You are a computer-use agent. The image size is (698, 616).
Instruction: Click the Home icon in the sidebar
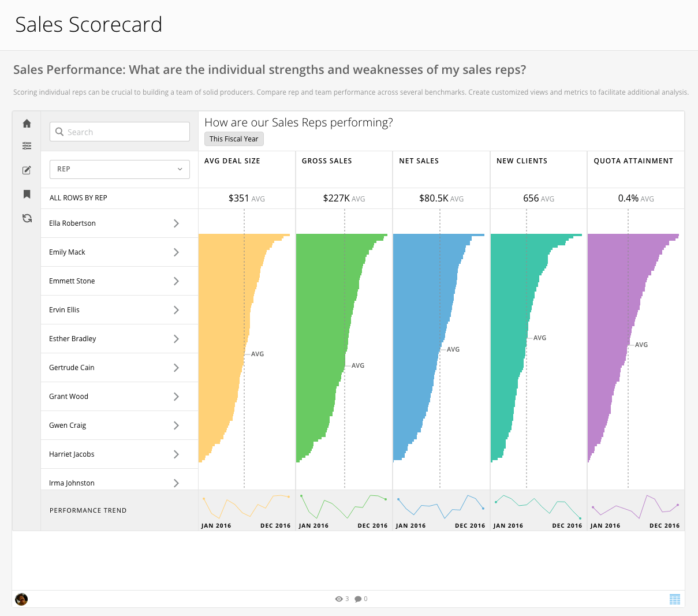click(27, 124)
